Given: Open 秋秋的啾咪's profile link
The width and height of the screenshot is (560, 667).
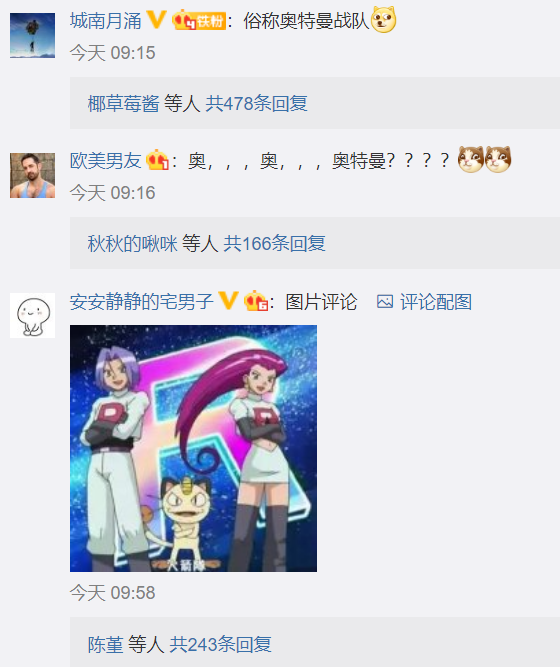Looking at the screenshot, I should click(x=132, y=243).
